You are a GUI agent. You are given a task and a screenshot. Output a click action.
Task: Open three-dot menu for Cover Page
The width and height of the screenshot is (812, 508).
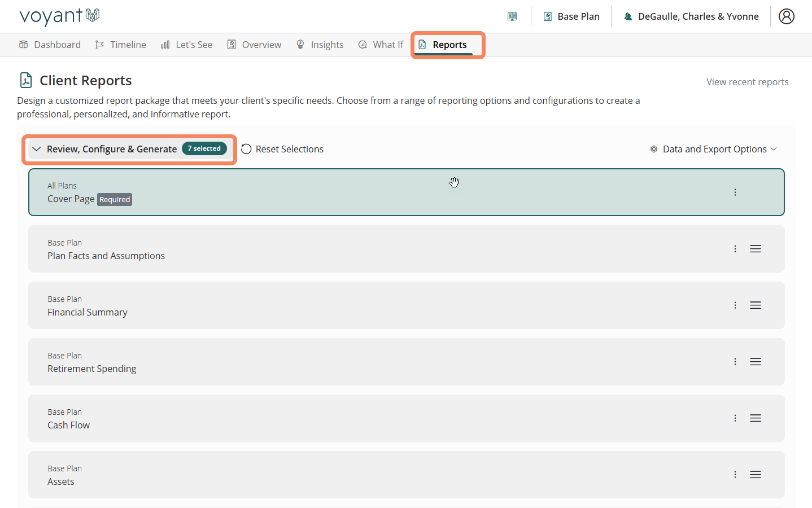(735, 192)
